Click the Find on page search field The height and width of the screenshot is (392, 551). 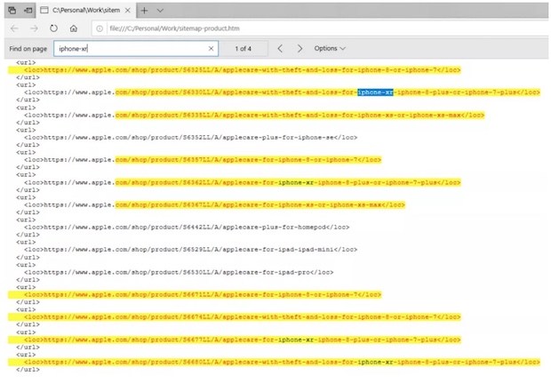(136, 49)
